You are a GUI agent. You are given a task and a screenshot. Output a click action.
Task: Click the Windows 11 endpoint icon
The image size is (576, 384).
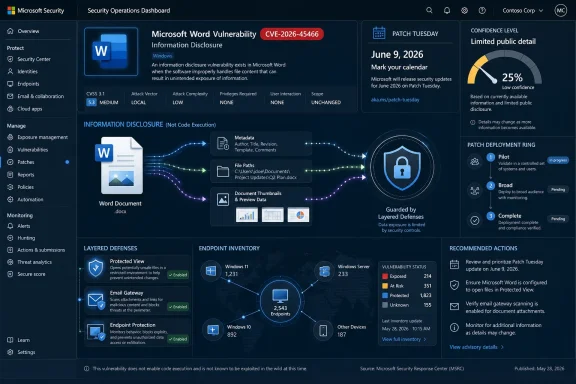click(211, 271)
